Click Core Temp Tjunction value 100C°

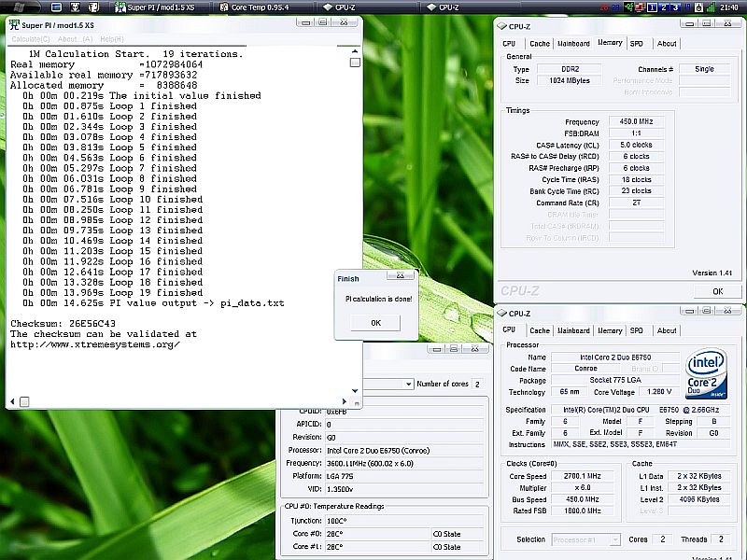(405, 521)
